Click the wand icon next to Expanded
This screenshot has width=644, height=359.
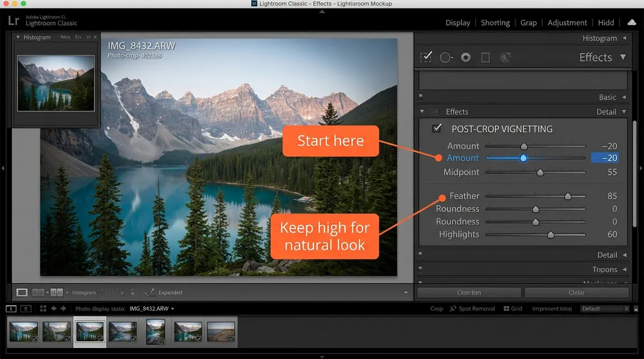(x=150, y=292)
